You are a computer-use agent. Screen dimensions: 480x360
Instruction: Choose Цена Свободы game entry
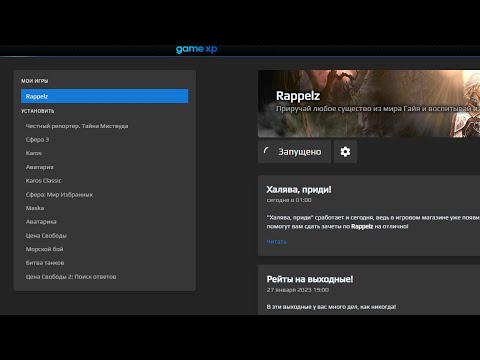[46, 236]
